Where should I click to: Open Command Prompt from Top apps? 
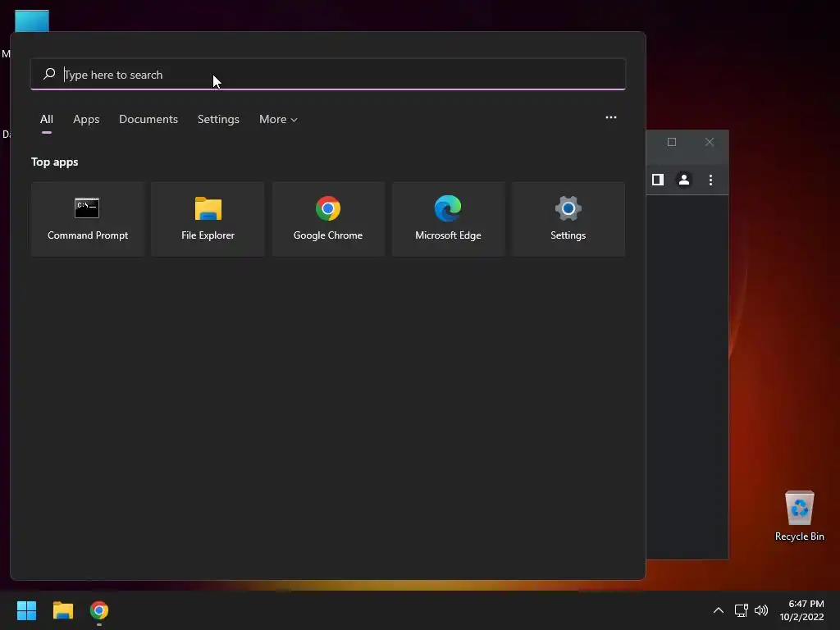(88, 219)
